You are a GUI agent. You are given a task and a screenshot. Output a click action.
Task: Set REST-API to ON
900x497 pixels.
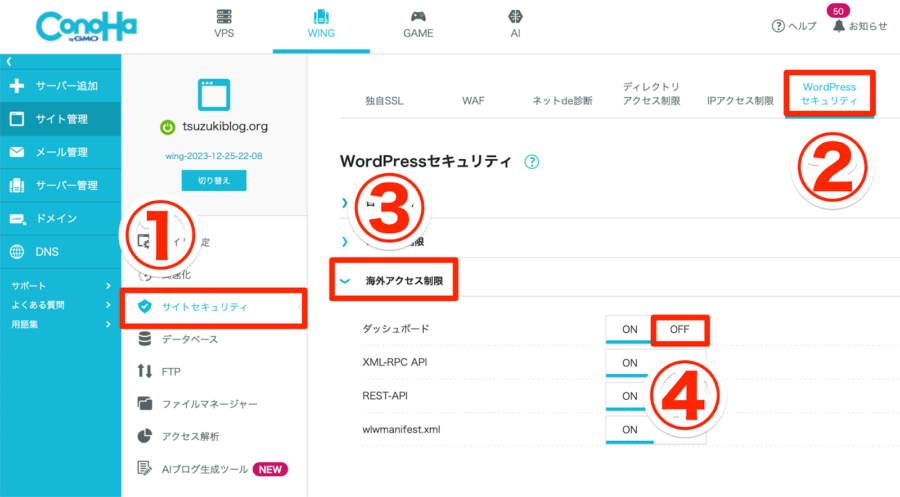tap(629, 396)
